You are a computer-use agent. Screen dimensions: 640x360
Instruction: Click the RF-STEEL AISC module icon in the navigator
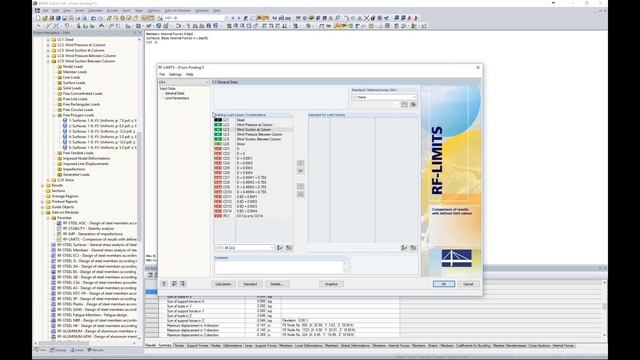click(59, 223)
